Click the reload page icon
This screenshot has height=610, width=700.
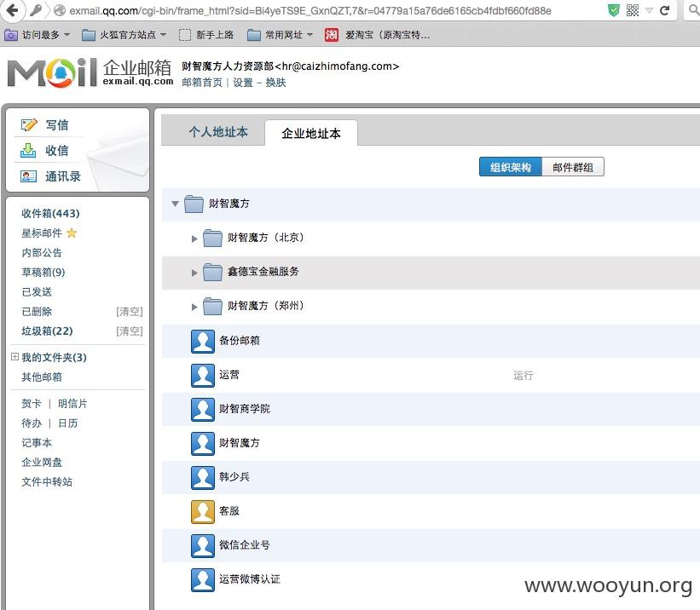665,10
